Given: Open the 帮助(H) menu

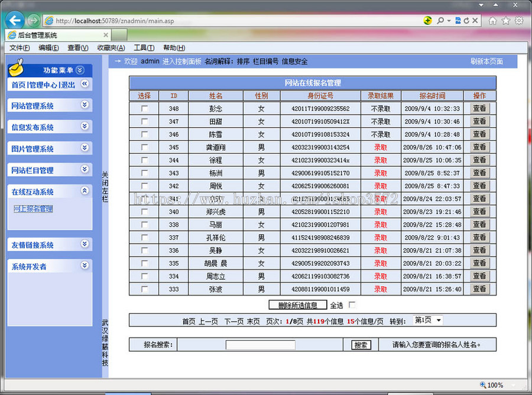Looking at the screenshot, I should 174,48.
